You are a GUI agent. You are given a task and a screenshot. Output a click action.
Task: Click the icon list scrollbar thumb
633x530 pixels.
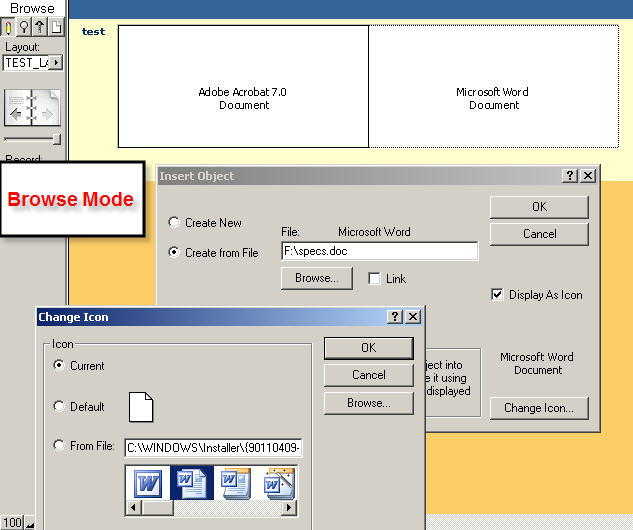(157, 507)
